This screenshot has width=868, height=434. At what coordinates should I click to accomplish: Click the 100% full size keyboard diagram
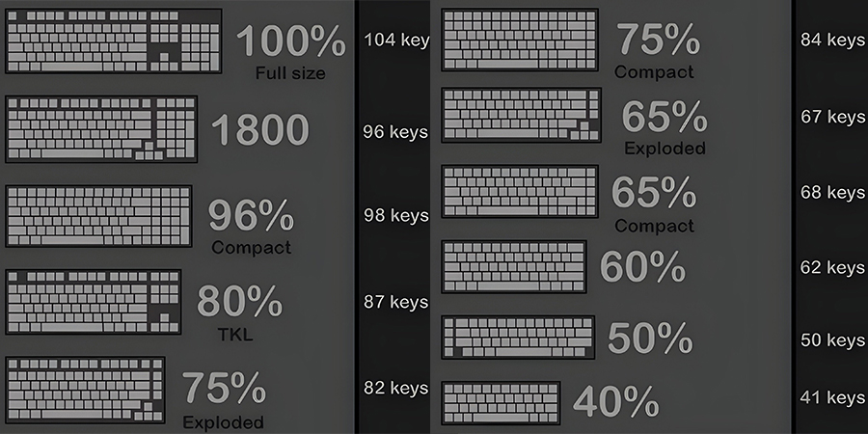point(114,41)
